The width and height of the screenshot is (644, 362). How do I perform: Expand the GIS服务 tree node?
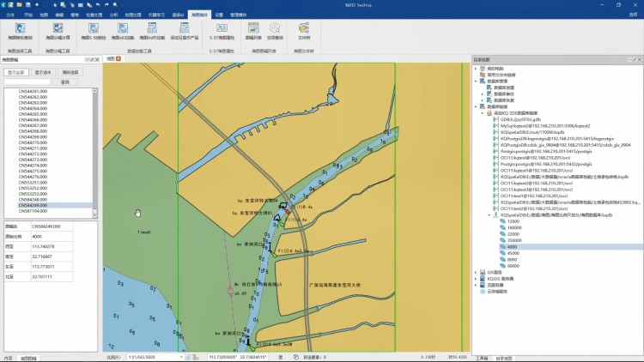(x=475, y=272)
